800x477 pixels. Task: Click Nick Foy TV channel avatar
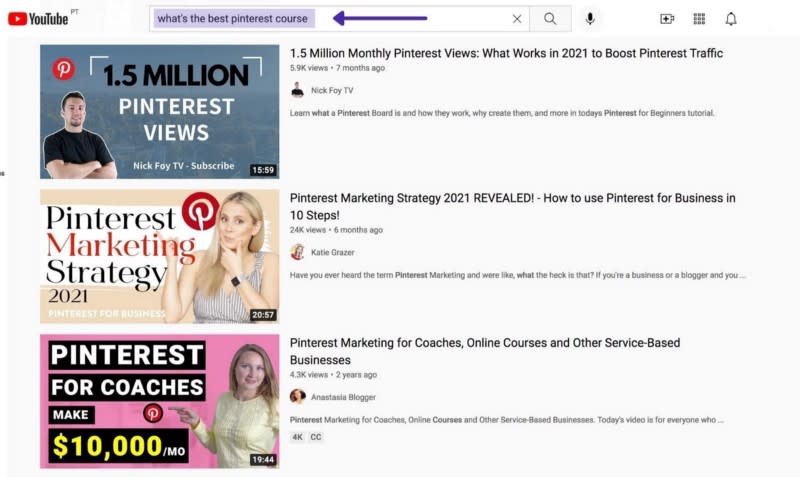[x=297, y=90]
